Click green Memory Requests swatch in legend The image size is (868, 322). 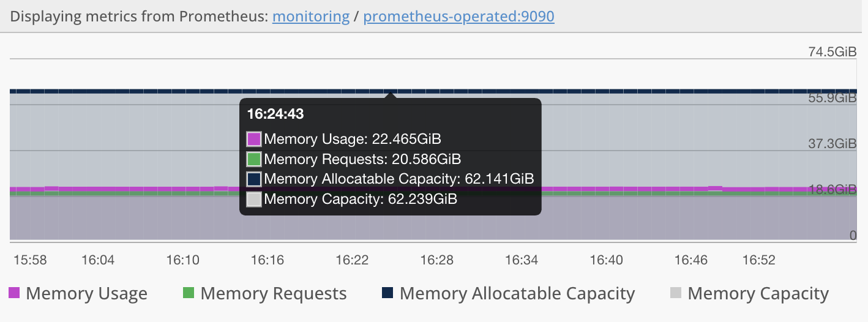tap(189, 293)
